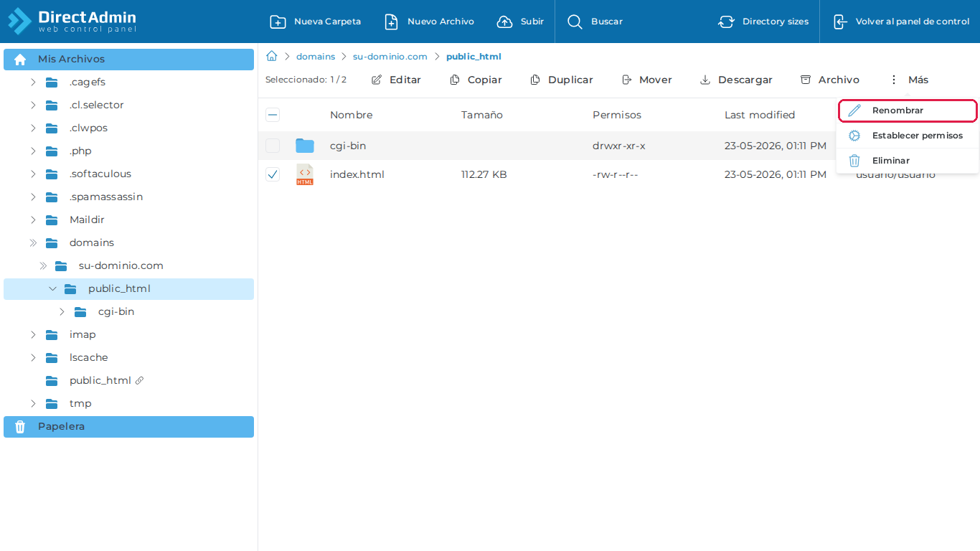Expand the Maildir folder chevron

pos(33,220)
